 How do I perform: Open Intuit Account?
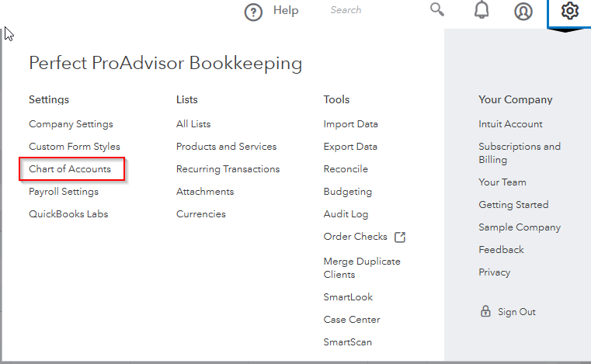click(510, 124)
